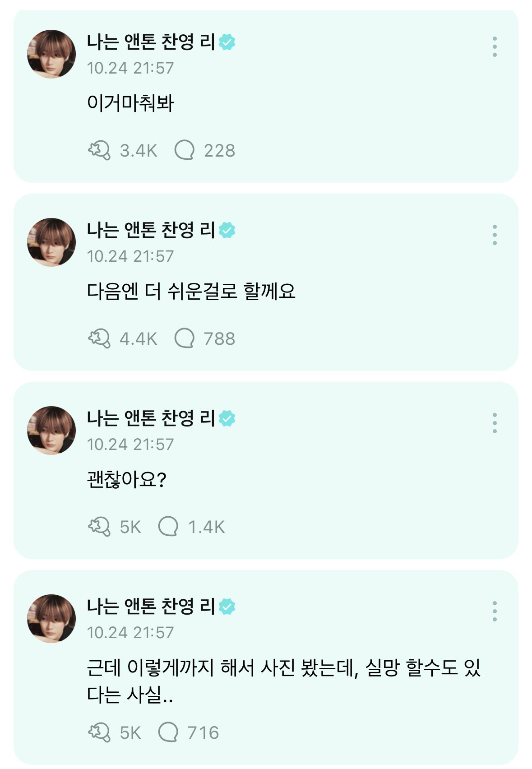Open author name on 근데 이렇게까지 post
This screenshot has width=532, height=769.
point(151,607)
